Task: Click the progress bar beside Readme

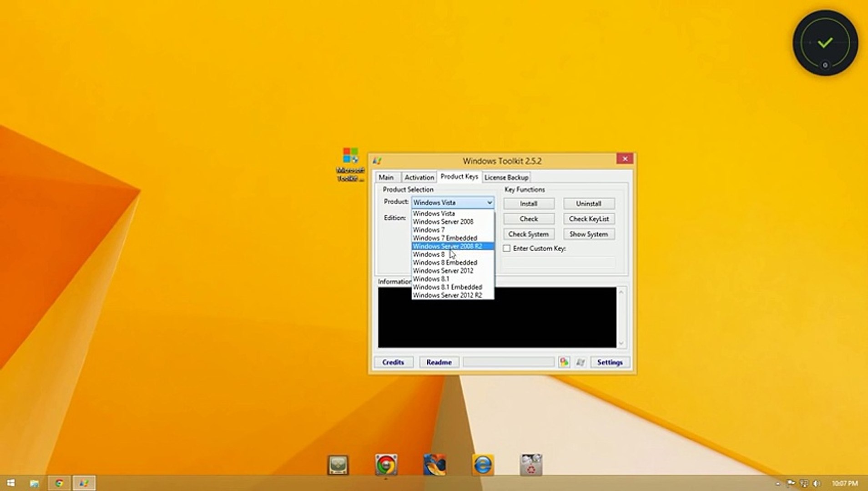Action: click(509, 362)
